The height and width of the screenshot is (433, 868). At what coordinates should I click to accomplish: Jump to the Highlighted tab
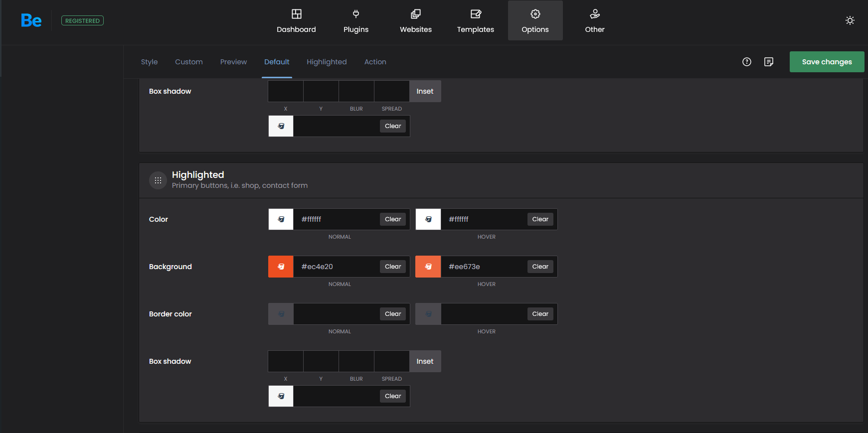[327, 62]
